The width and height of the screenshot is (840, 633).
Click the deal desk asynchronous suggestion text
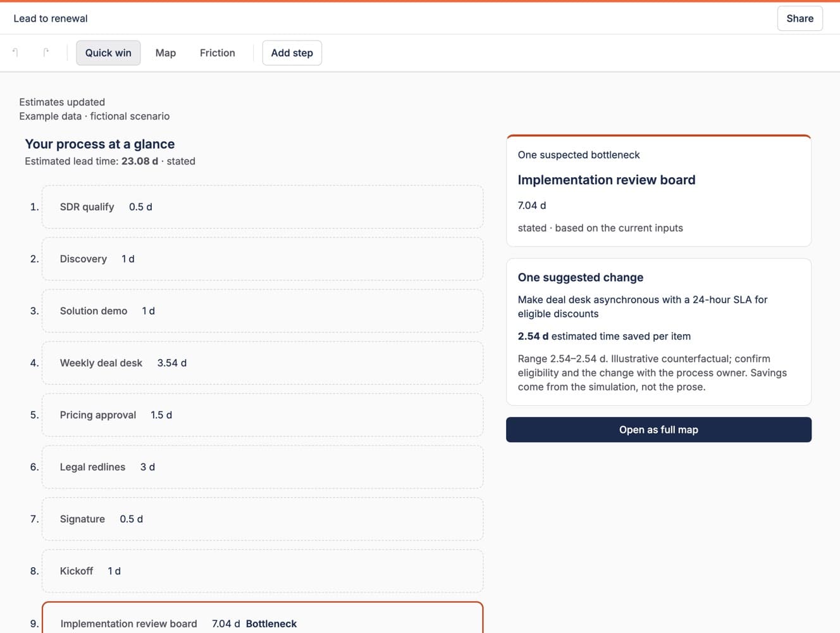pyautogui.click(x=643, y=306)
